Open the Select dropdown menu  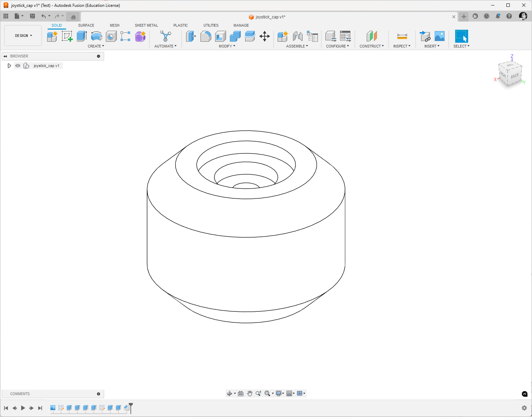click(x=461, y=46)
